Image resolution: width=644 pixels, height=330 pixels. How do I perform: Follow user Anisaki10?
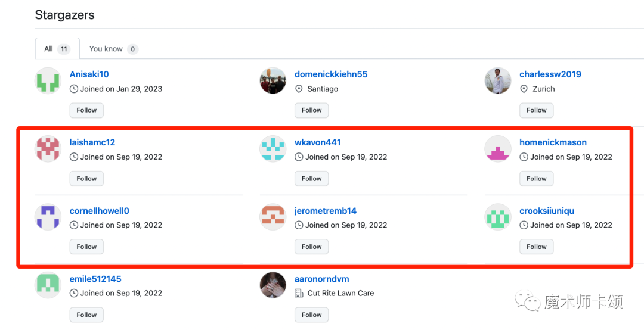pos(86,110)
